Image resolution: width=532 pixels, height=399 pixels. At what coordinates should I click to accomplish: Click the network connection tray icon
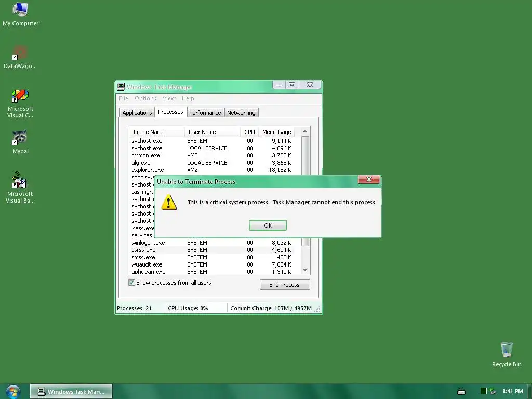[493, 391]
